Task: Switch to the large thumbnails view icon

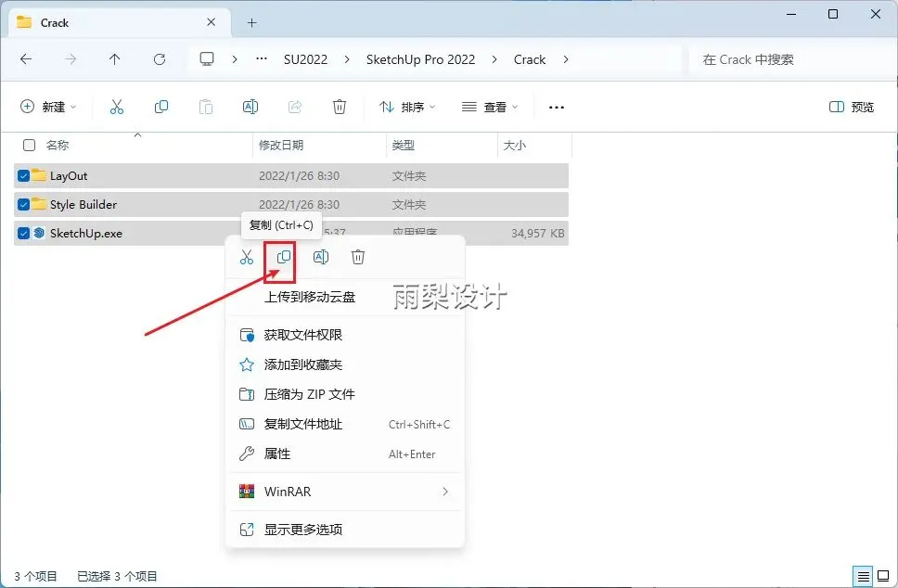Action: click(884, 576)
